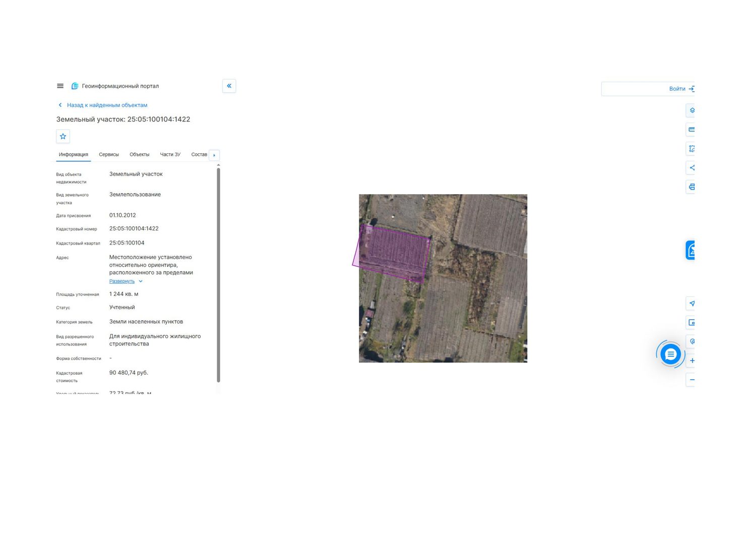Click the area value 1 244 кв. м

click(124, 294)
